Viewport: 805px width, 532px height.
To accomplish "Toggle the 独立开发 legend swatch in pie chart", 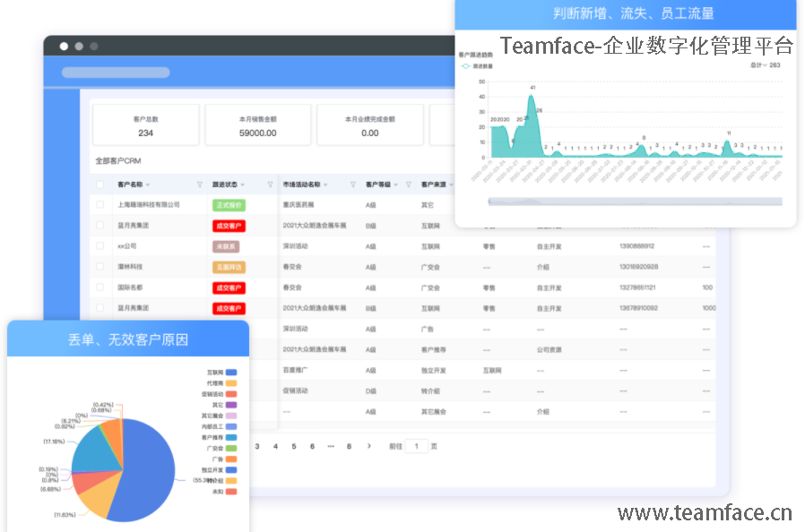I will point(231,470).
